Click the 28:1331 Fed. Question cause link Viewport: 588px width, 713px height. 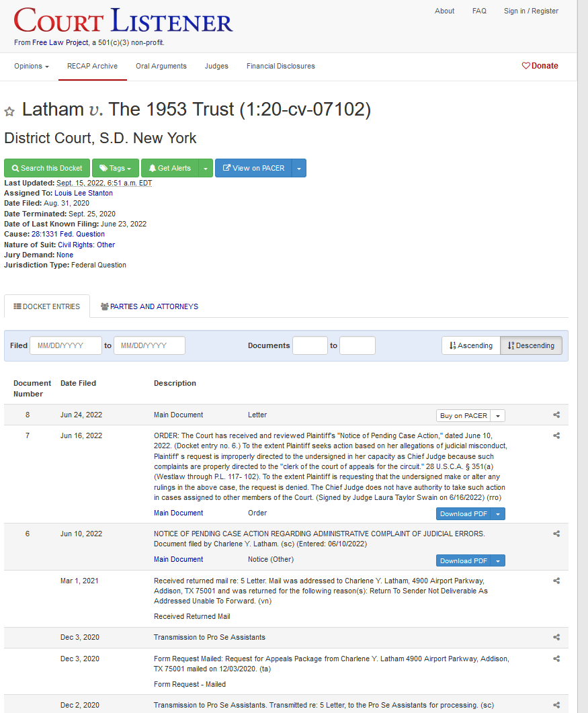click(x=69, y=234)
